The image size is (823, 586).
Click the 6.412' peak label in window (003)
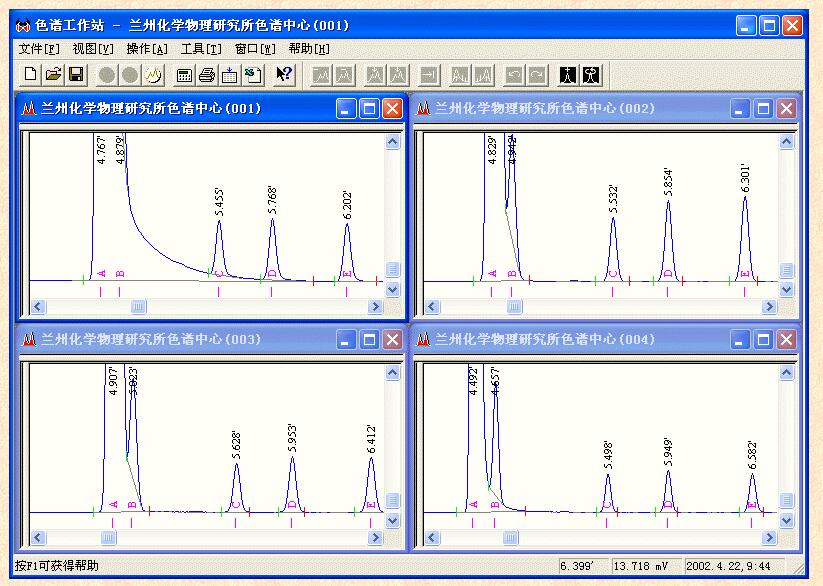371,440
